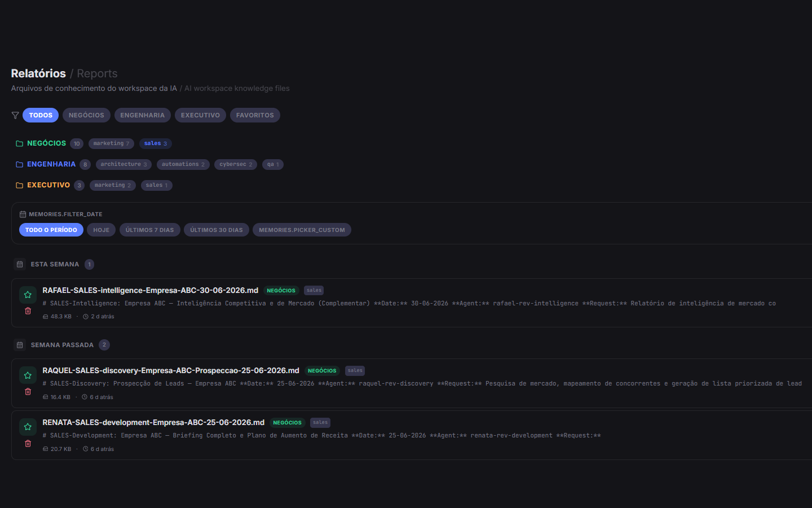Choose ÚLTIMOS 7 DIAS date range
The width and height of the screenshot is (812, 508).
150,230
